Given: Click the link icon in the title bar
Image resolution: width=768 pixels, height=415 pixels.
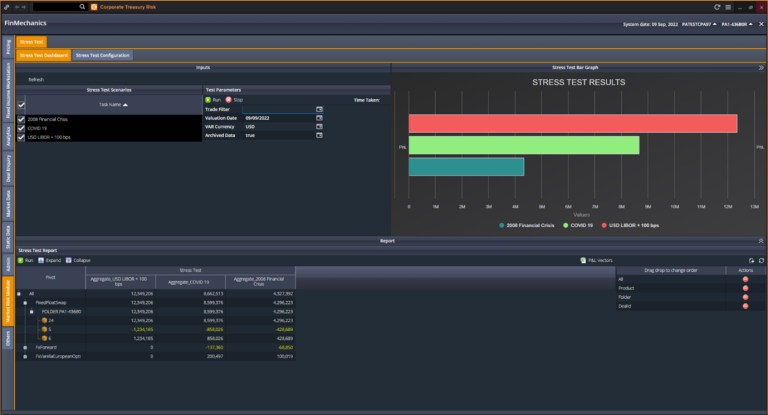Looking at the screenshot, I should click(x=6, y=7).
